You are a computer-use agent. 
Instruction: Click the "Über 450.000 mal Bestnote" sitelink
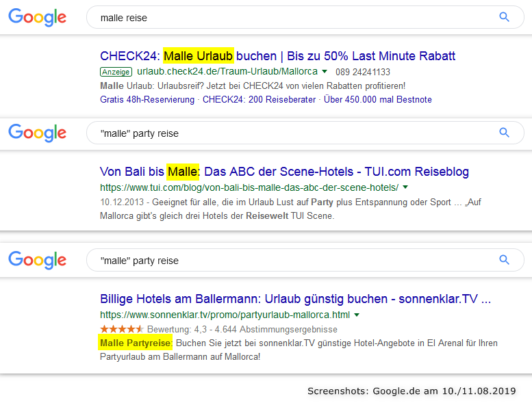378,100
